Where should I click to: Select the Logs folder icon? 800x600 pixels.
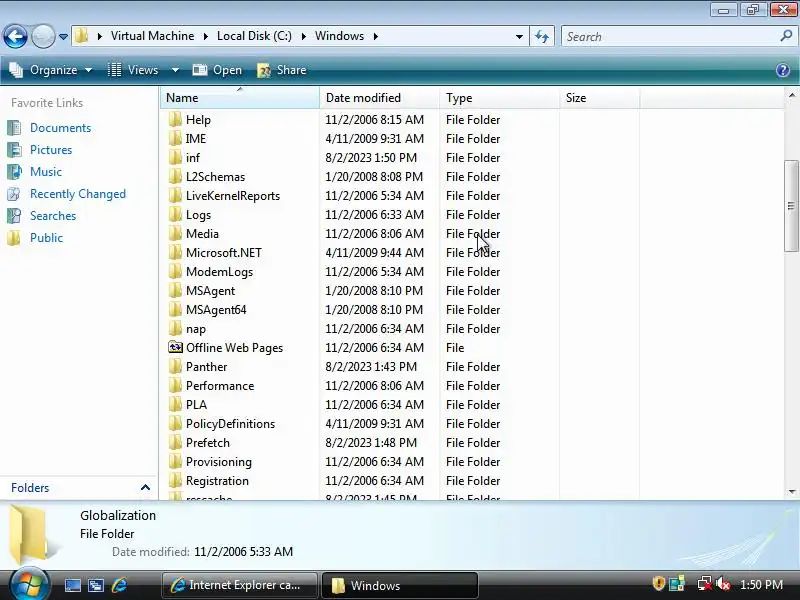(x=175, y=214)
